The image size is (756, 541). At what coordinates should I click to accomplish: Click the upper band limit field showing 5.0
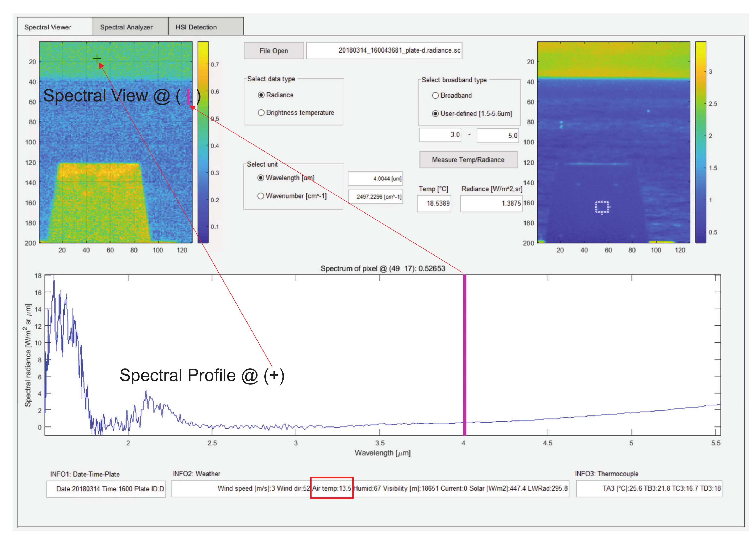tap(497, 136)
